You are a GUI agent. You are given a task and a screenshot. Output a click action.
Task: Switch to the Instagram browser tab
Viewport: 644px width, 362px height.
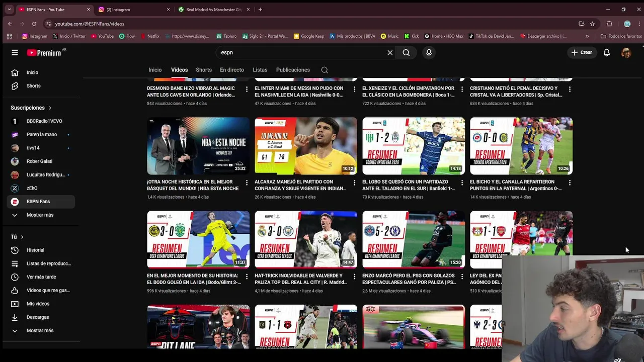tap(134, 10)
